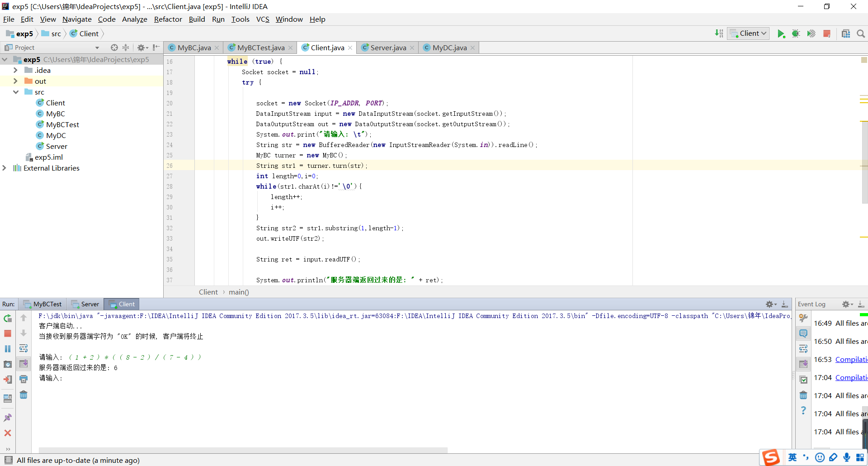Pause output in Run panel
This screenshot has width=868, height=466.
tap(8, 349)
